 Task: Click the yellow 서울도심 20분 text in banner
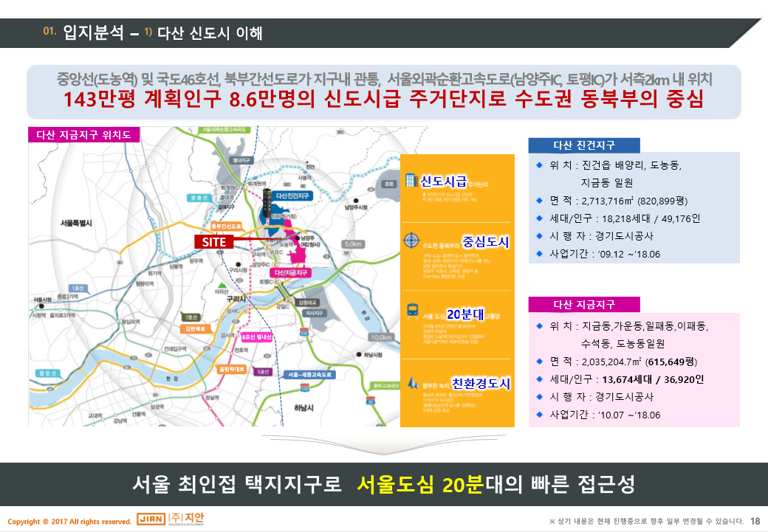click(x=419, y=485)
